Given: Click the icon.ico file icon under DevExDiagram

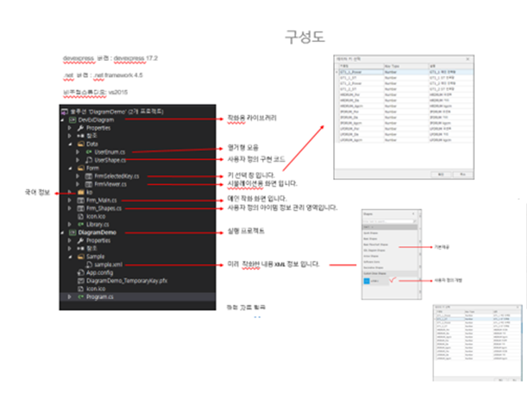Looking at the screenshot, I should coord(81,217).
